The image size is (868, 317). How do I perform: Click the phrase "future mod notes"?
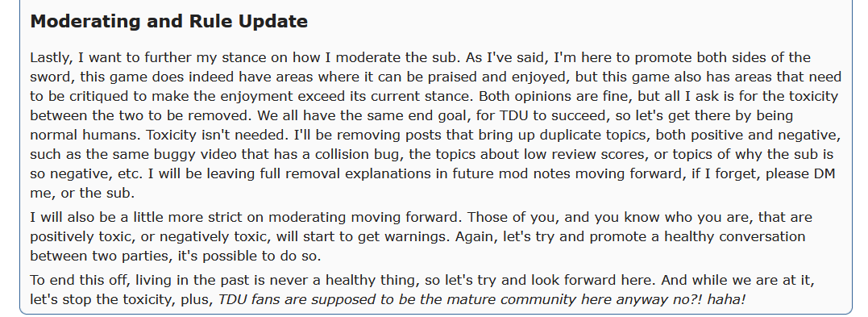(512, 174)
